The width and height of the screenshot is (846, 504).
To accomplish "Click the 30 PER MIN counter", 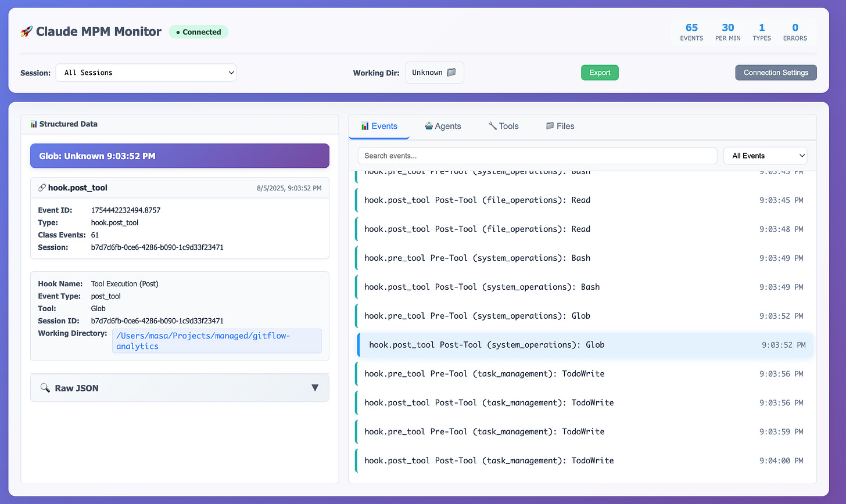I will (x=727, y=32).
